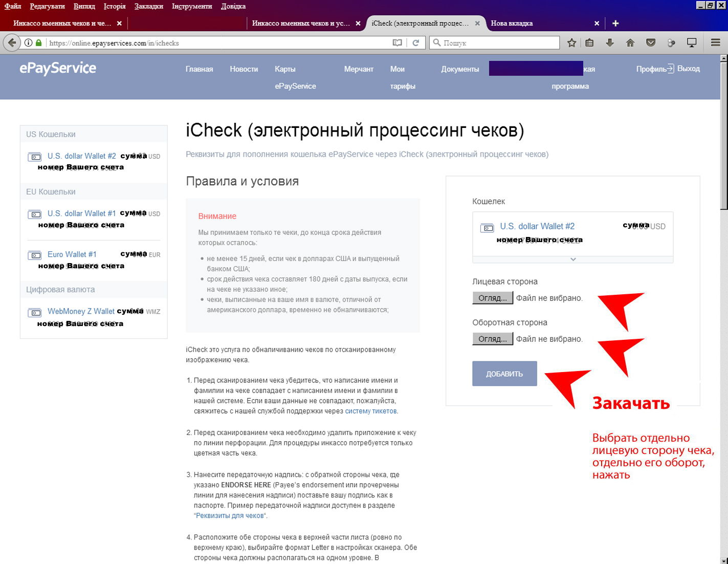Open downloads arrow icon
Image resolution: width=728 pixels, height=564 pixels.
(610, 43)
